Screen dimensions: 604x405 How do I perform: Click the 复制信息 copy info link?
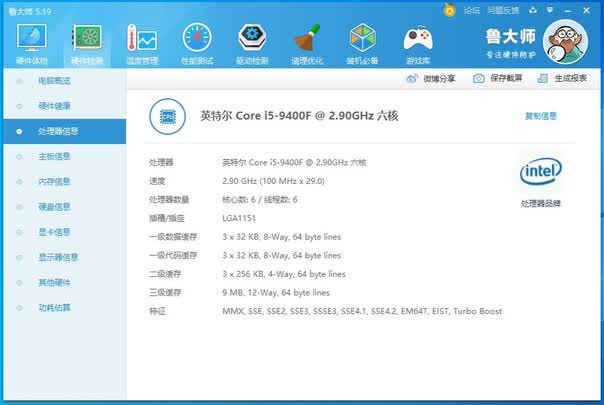[x=540, y=116]
